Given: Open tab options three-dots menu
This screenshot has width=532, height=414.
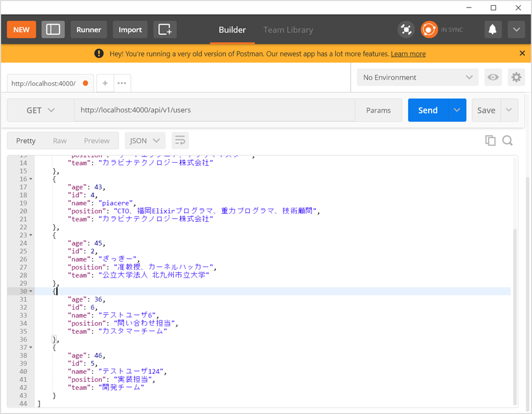Looking at the screenshot, I should pos(122,83).
